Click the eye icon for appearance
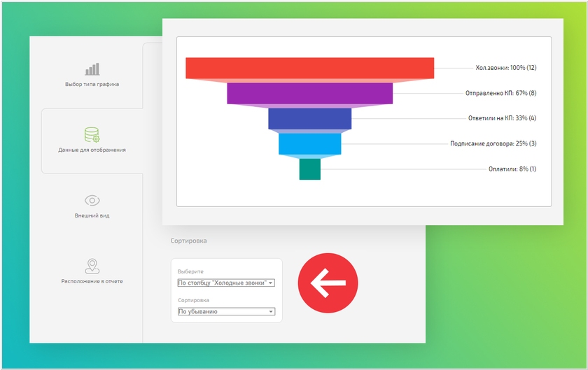 92,201
